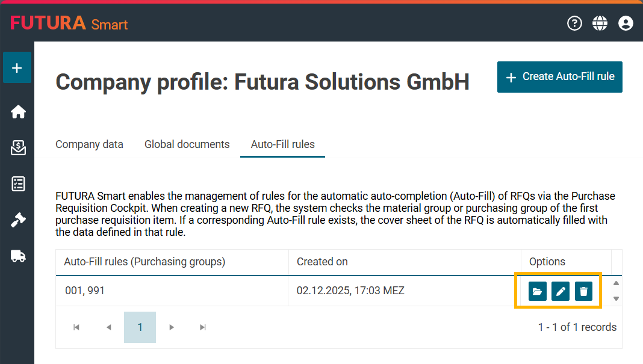Select page 1 in the pagination
Viewport: 643px width, 364px height.
tap(140, 327)
